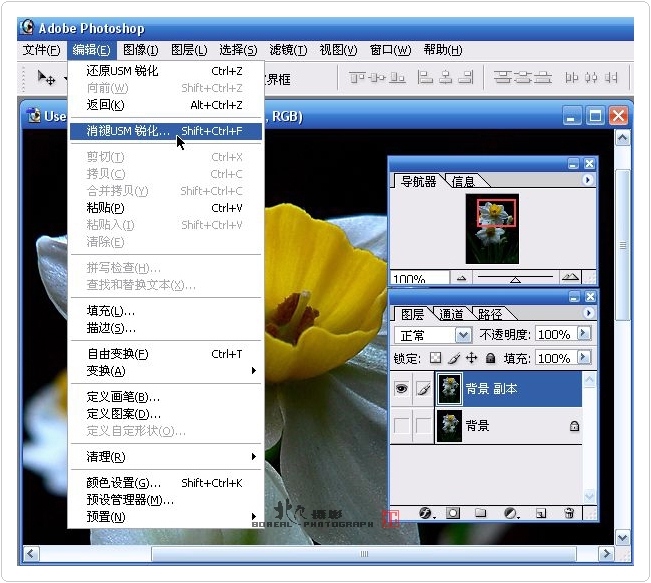Click the new fill or adjustment layer icon

511,513
